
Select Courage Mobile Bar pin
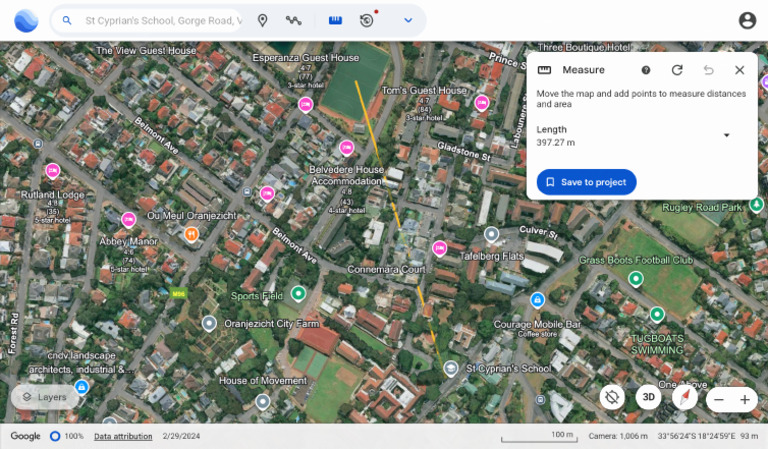point(537,300)
